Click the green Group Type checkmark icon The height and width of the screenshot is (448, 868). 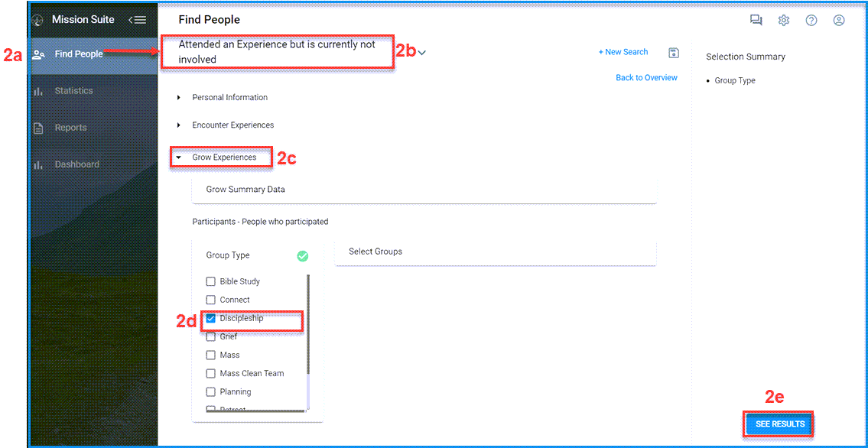coord(302,255)
